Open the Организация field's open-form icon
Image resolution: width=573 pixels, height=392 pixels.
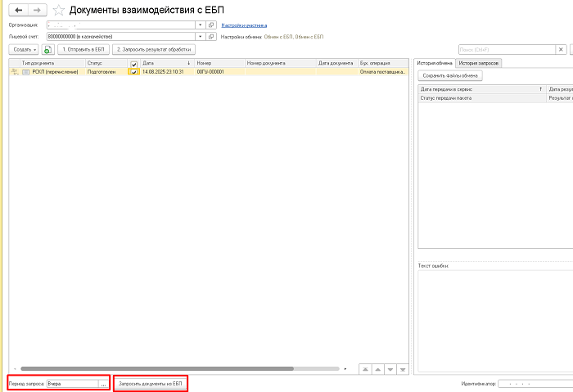[x=211, y=25]
